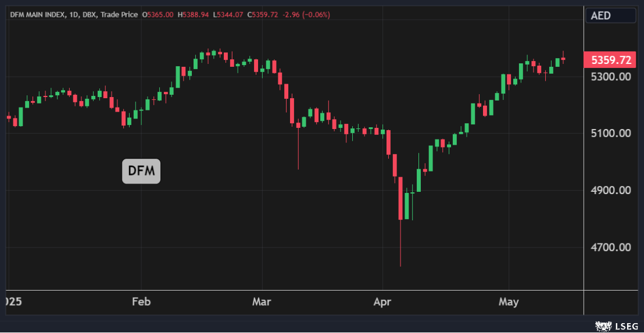Click the 5100.00 price axis label
Image resolution: width=644 pixels, height=333 pixels.
coord(611,133)
